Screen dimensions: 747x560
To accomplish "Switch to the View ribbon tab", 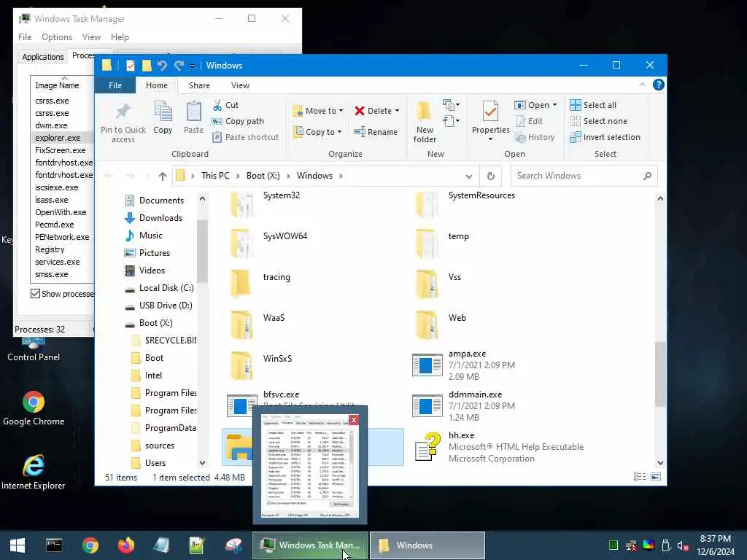I will [240, 85].
